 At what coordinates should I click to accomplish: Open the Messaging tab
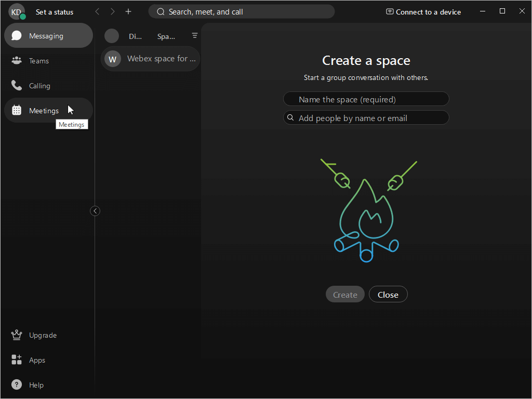pos(48,36)
